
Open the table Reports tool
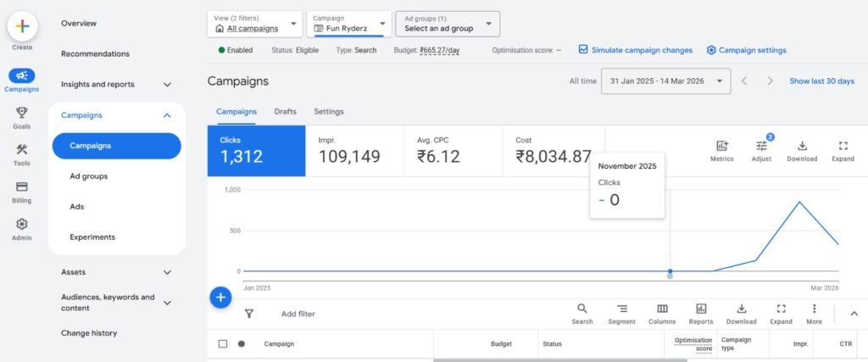coord(701,314)
